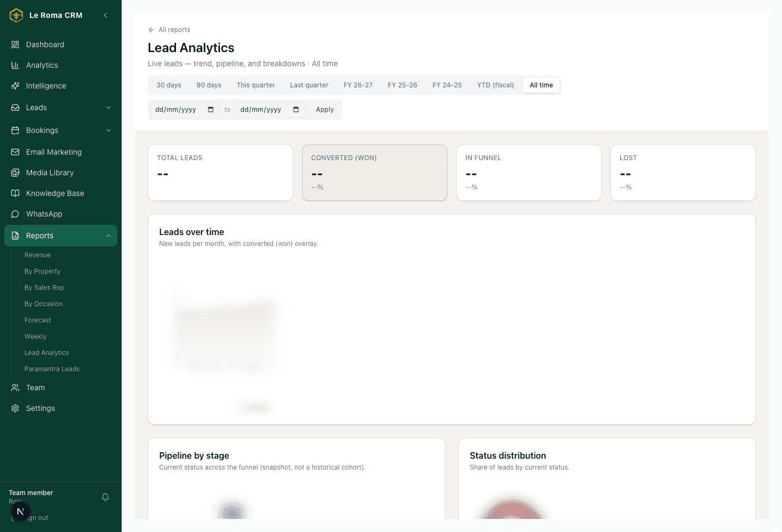Open the Weekly report
This screenshot has width=782, height=532.
click(35, 337)
